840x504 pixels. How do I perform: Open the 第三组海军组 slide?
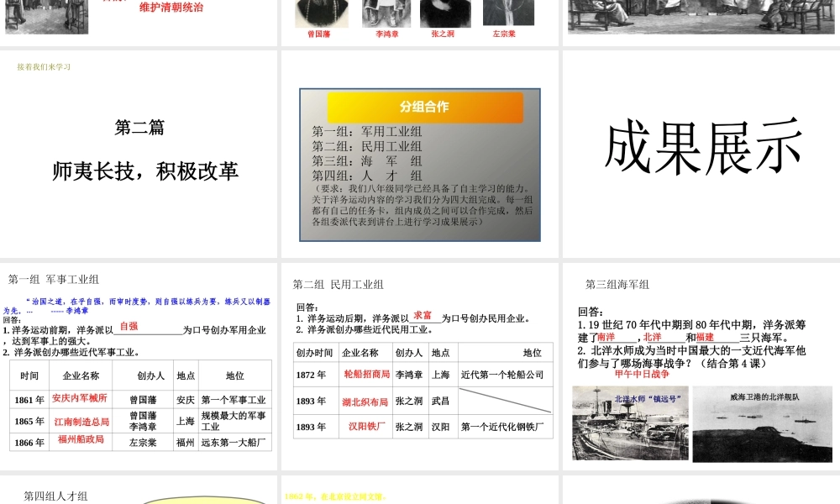click(701, 366)
